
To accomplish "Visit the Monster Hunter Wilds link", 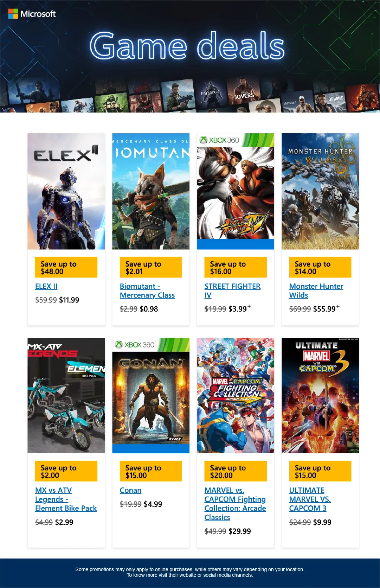I will 316,291.
